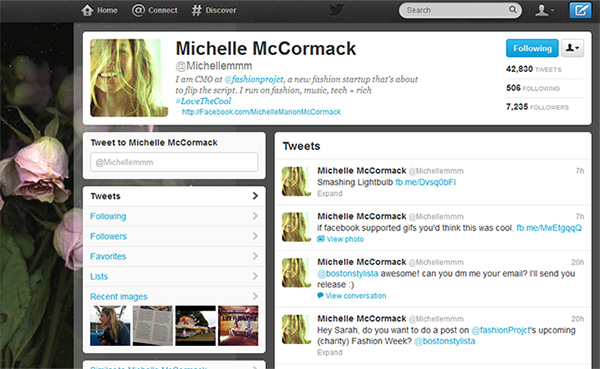600x369 pixels.
Task: View the 7,235 followers count
Action: point(537,107)
